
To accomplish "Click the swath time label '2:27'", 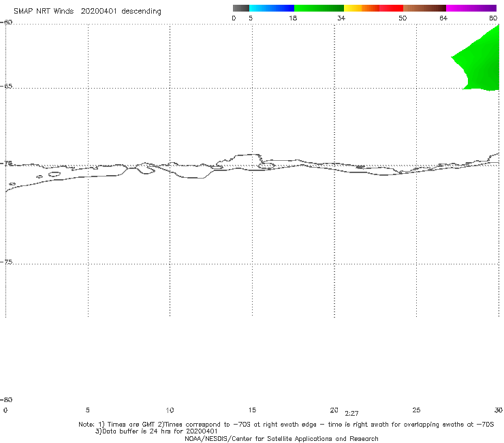I will (x=351, y=414).
